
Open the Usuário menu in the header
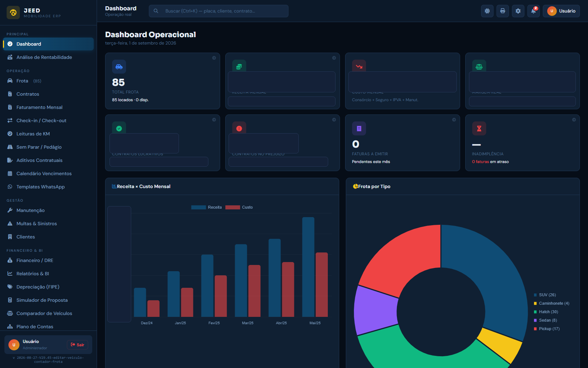pos(561,11)
